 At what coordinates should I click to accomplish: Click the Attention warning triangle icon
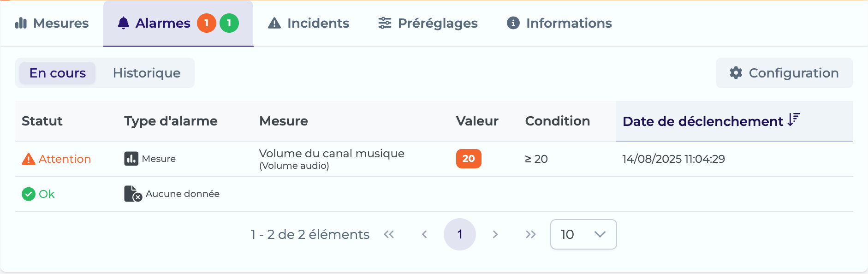coord(29,159)
